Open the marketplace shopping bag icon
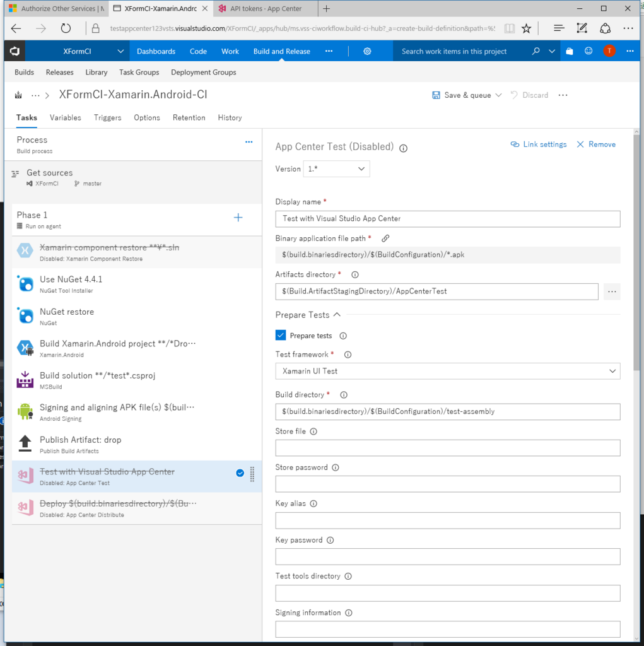 pyautogui.click(x=570, y=51)
